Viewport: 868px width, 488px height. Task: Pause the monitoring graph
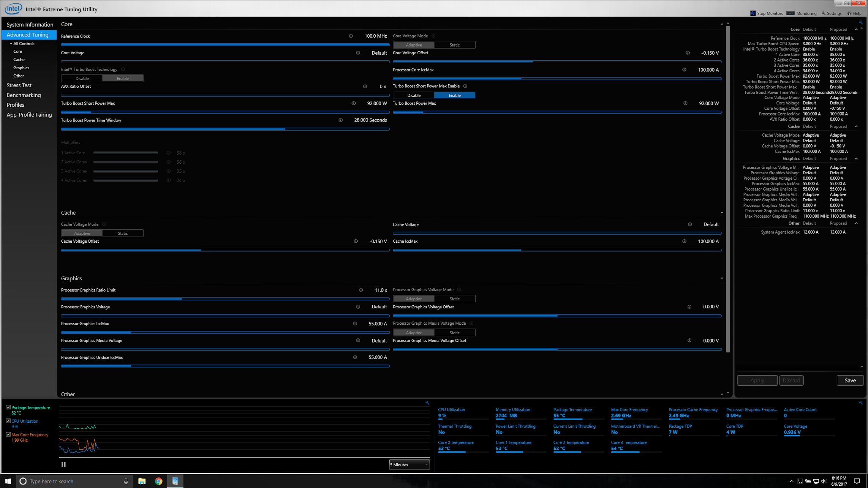[x=63, y=464]
